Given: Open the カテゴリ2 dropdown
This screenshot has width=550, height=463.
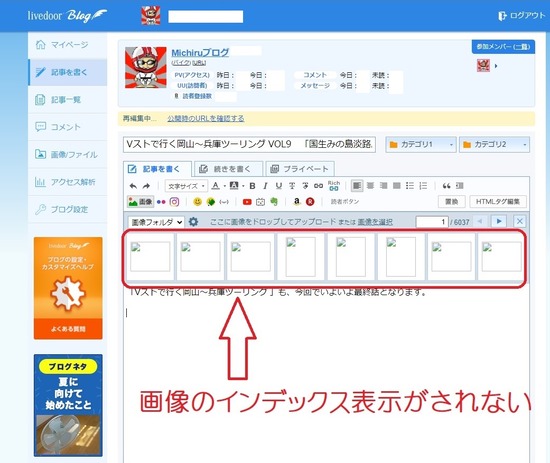Looking at the screenshot, I should pos(494,145).
